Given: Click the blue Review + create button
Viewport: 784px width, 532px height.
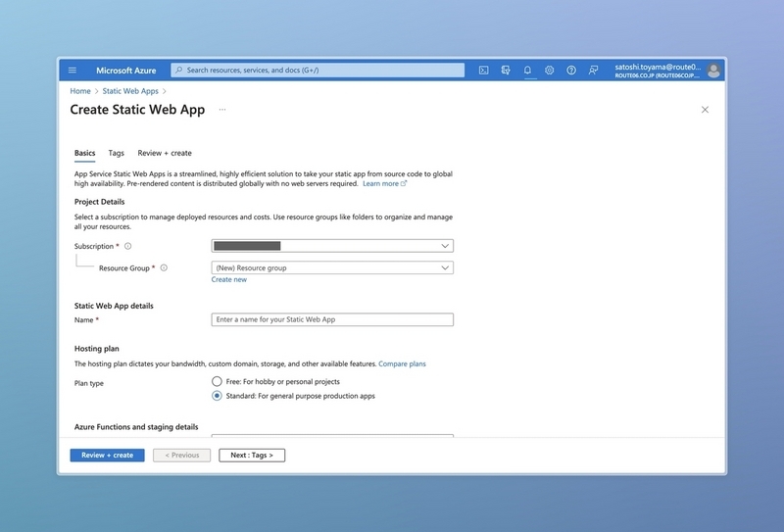Looking at the screenshot, I should 107,455.
